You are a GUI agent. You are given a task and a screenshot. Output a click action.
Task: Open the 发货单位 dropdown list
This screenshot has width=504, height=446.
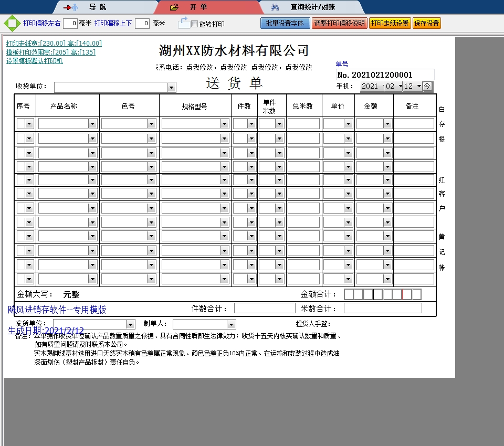(131, 324)
